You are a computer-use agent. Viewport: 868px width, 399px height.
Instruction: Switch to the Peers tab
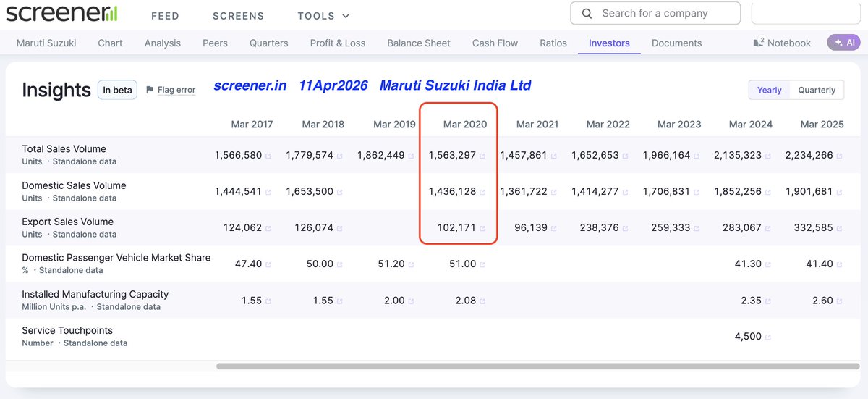pos(215,43)
